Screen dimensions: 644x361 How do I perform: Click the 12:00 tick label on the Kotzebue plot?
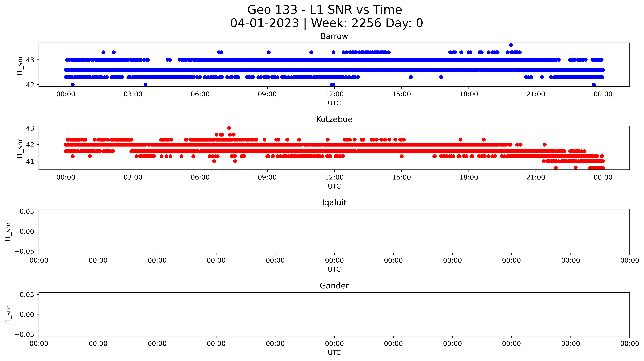pos(334,178)
